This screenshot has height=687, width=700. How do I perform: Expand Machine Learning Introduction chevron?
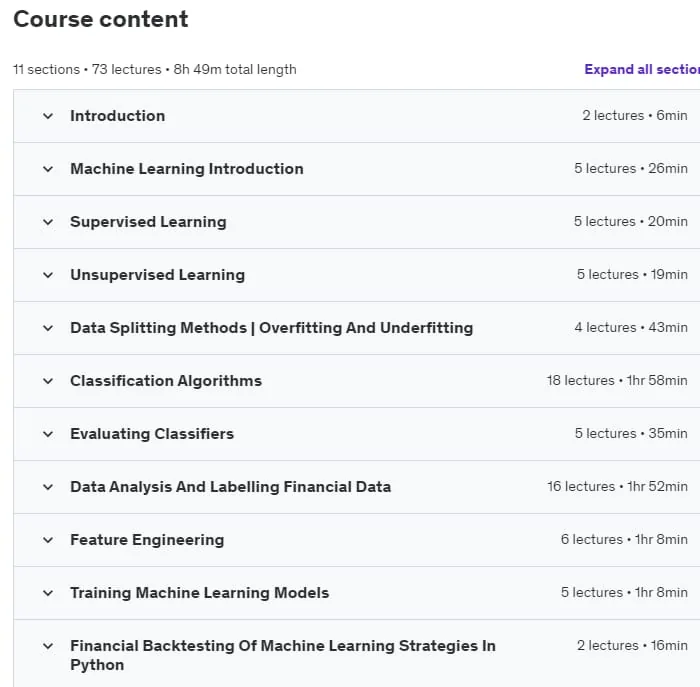[48, 169]
